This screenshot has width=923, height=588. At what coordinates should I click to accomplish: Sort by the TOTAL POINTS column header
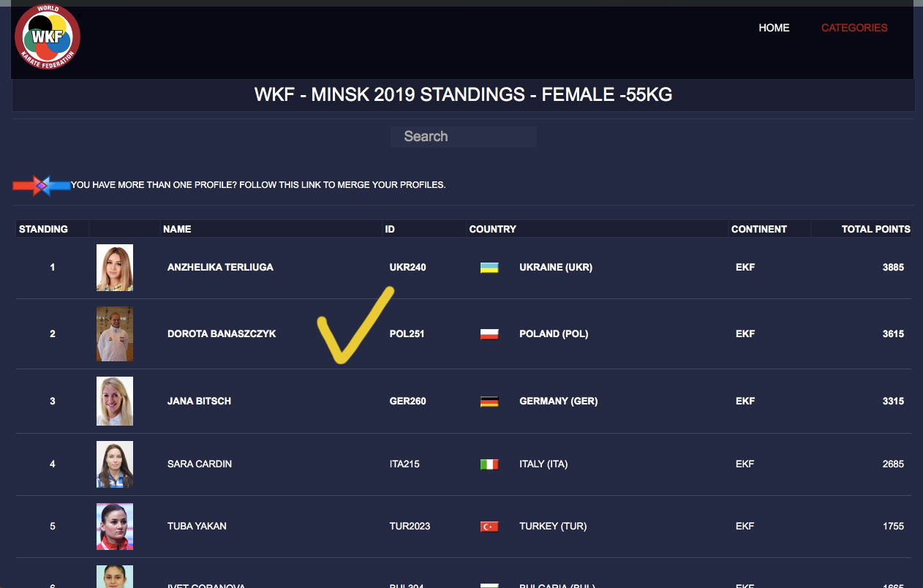tap(875, 229)
